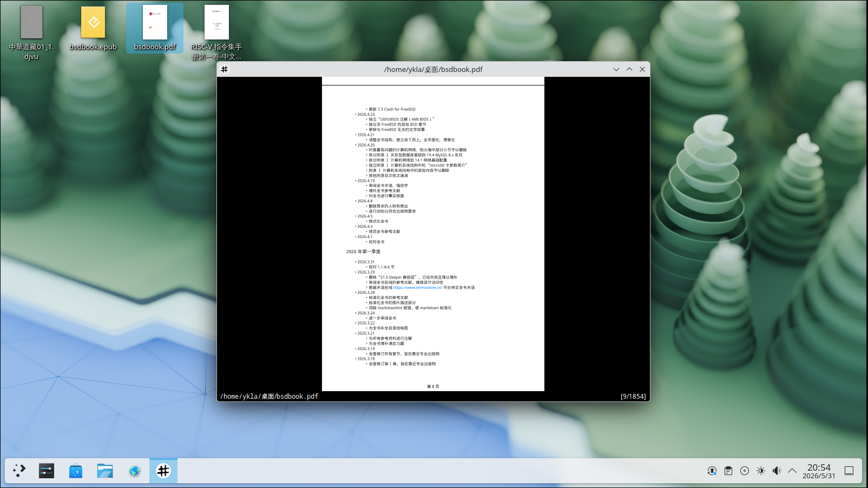Open the digital clock showing 20:54

pos(819,471)
